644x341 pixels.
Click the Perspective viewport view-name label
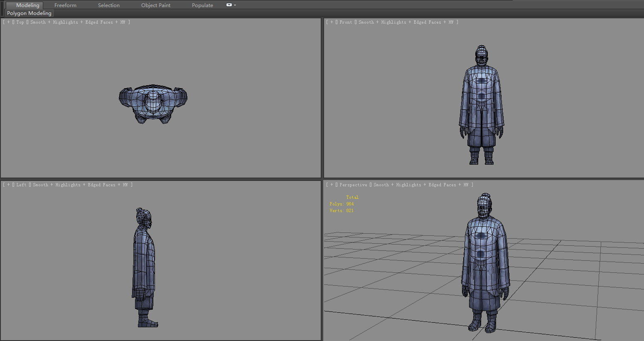pos(353,185)
